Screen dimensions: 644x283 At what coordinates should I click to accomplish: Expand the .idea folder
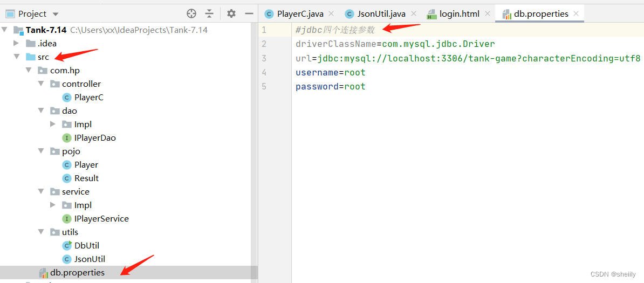pyautogui.click(x=16, y=43)
